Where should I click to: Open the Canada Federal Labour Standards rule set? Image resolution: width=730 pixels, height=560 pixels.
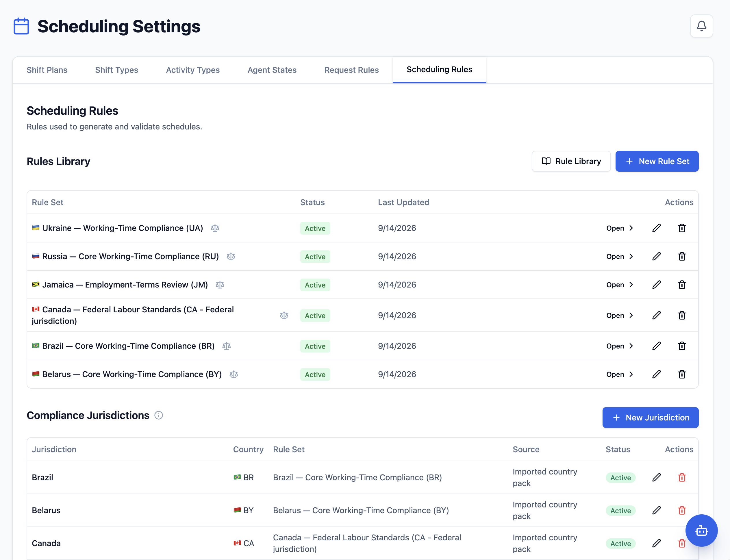pos(620,315)
